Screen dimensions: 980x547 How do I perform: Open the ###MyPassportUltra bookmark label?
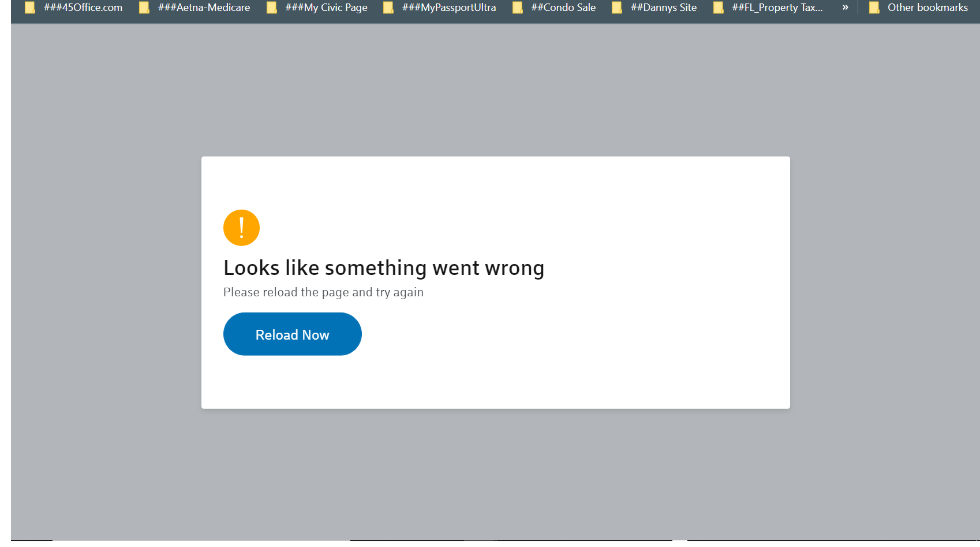448,8
